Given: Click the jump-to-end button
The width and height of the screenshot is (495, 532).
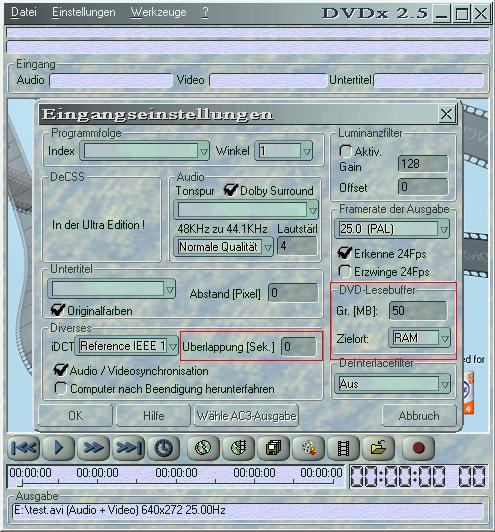Looking at the screenshot, I should (x=128, y=448).
